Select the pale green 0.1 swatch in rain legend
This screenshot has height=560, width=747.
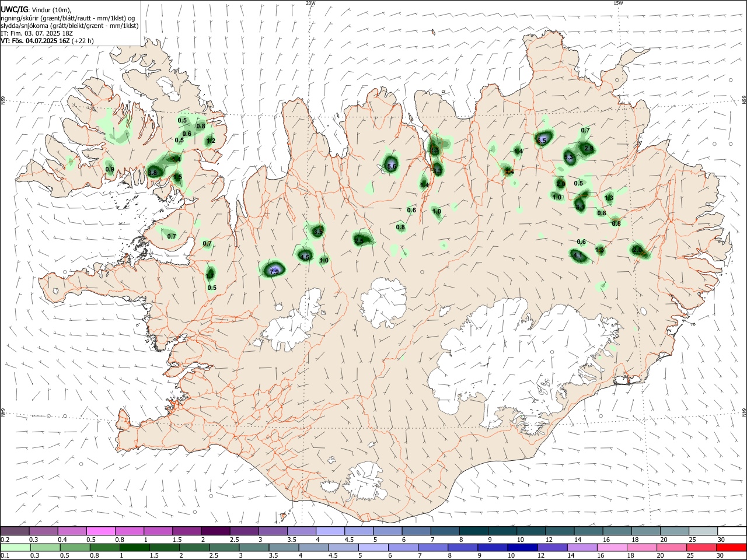tap(15, 547)
